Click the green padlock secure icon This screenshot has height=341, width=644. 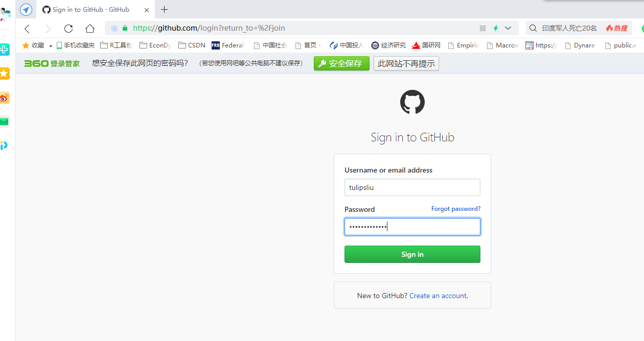[125, 28]
